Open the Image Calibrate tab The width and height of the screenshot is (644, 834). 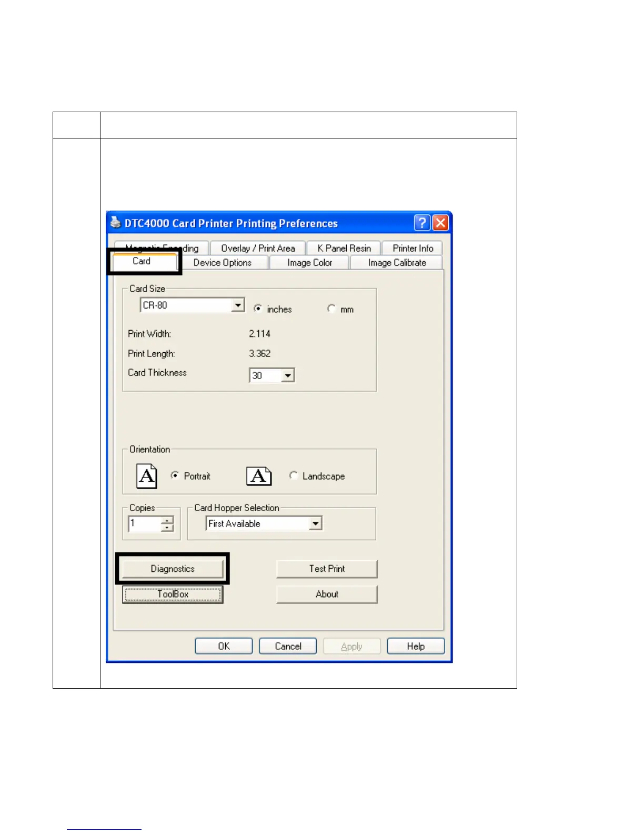397,263
